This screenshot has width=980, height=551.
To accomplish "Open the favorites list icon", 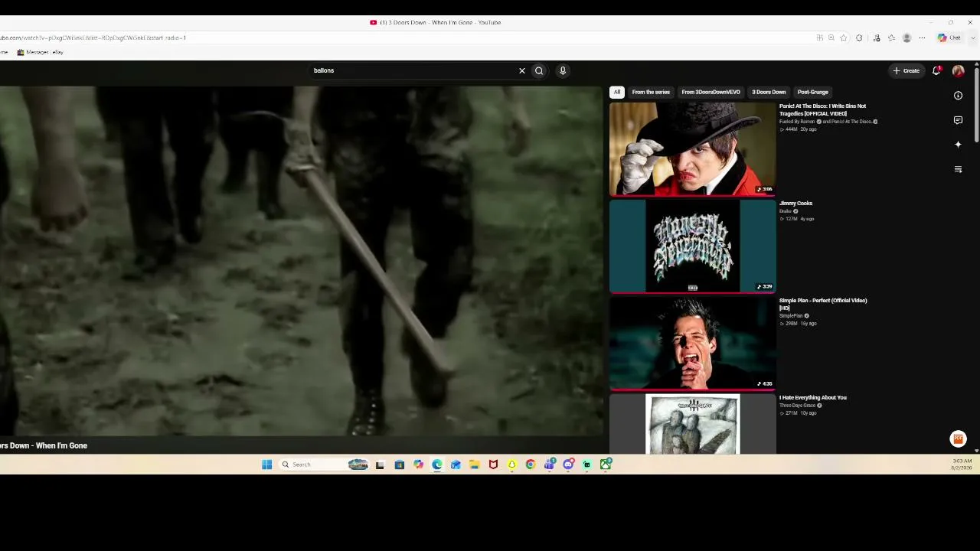I will 891,37.
